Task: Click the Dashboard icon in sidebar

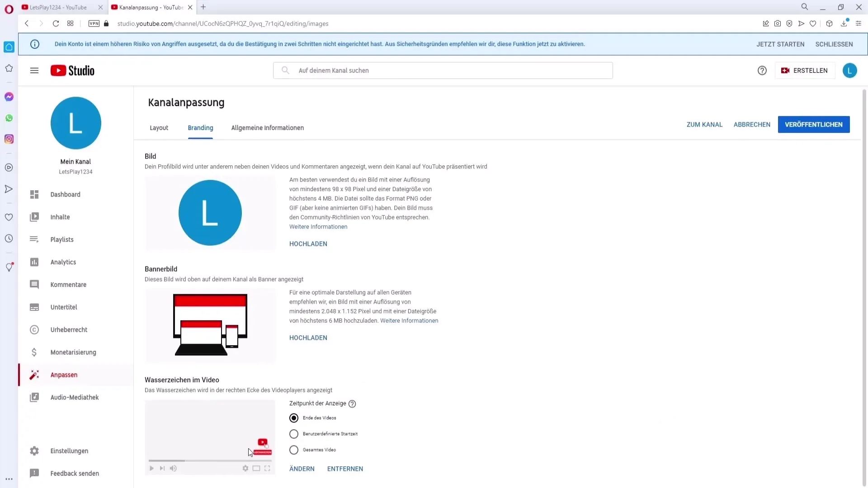Action: point(34,194)
